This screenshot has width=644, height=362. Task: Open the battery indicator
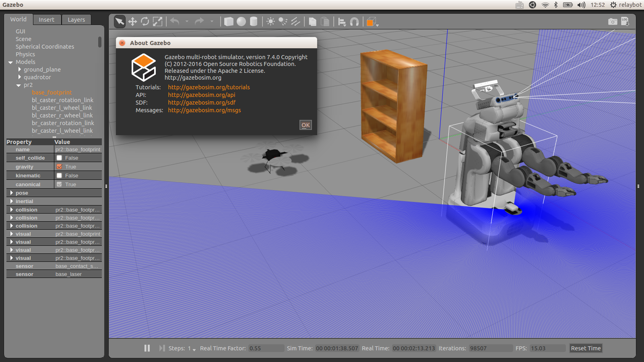pyautogui.click(x=568, y=5)
